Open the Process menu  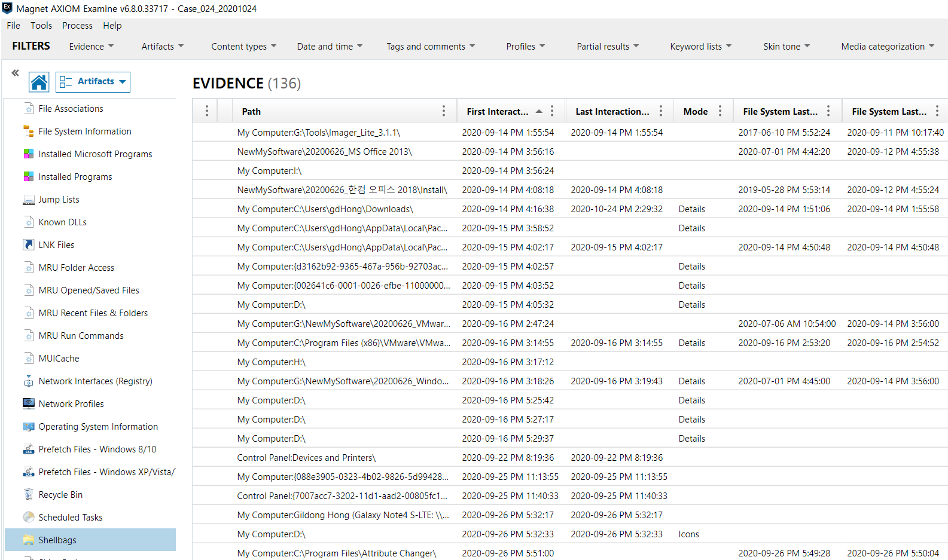click(77, 26)
